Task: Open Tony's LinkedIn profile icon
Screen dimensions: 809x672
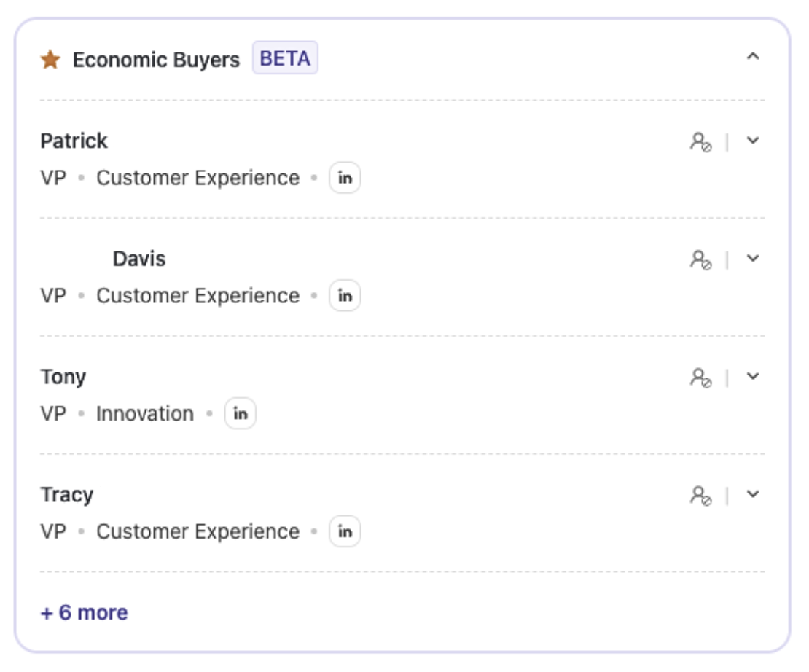Action: pyautogui.click(x=240, y=414)
